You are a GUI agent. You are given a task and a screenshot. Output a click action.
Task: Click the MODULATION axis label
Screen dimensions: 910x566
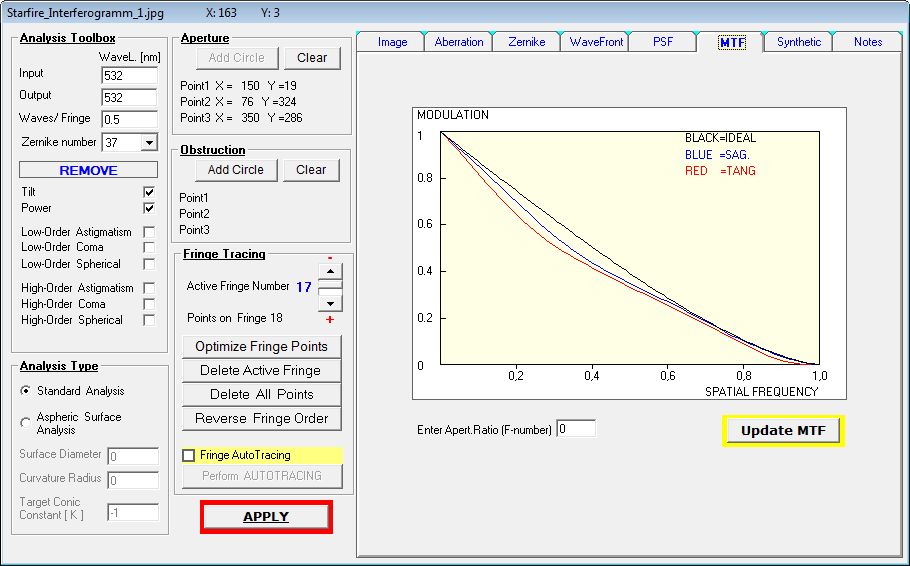click(x=453, y=115)
